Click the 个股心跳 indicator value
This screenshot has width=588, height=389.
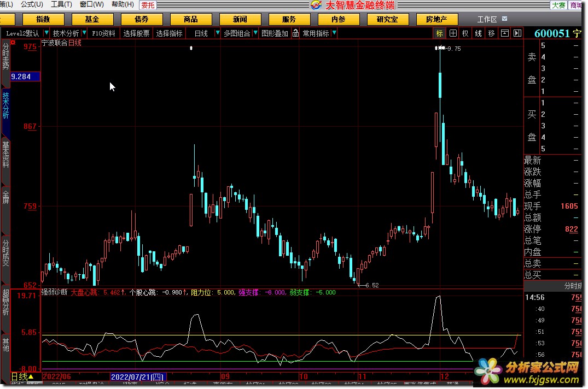(x=158, y=292)
